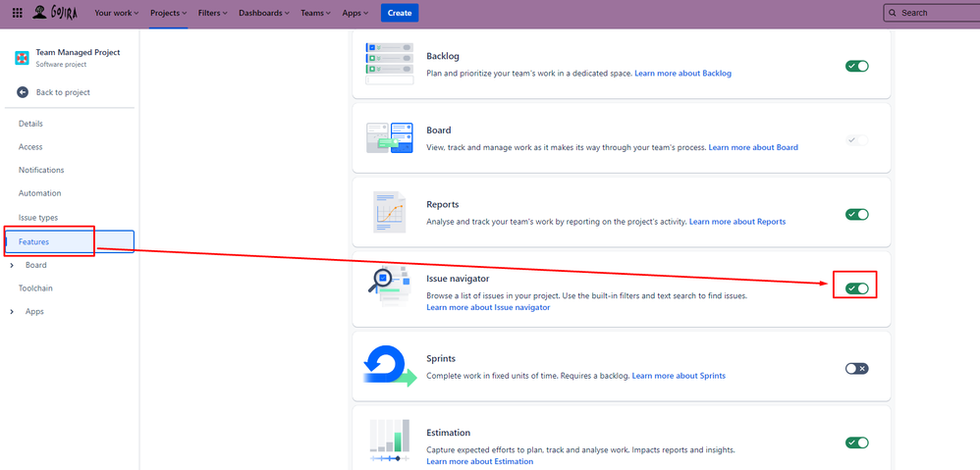980x470 pixels.
Task: Click the Team Managed Project avatar icon
Action: (x=23, y=58)
